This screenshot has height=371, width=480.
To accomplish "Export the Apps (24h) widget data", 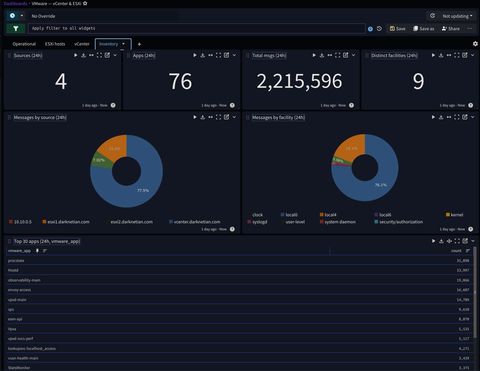I will point(203,55).
